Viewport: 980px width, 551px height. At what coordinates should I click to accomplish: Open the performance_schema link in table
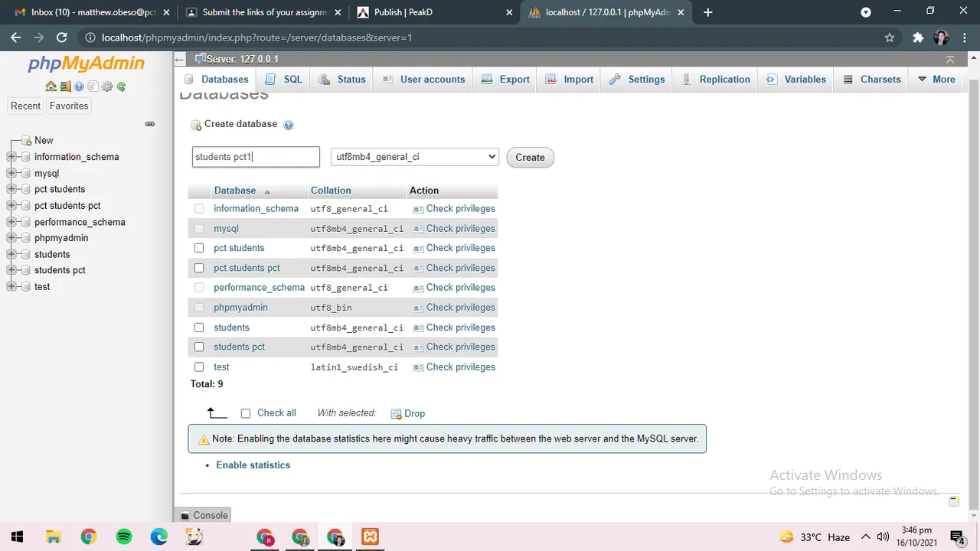pos(259,288)
